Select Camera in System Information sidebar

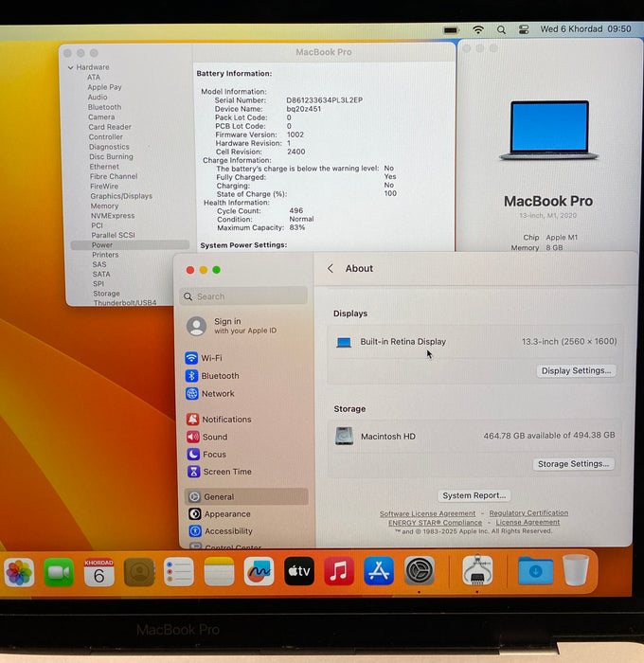[101, 116]
